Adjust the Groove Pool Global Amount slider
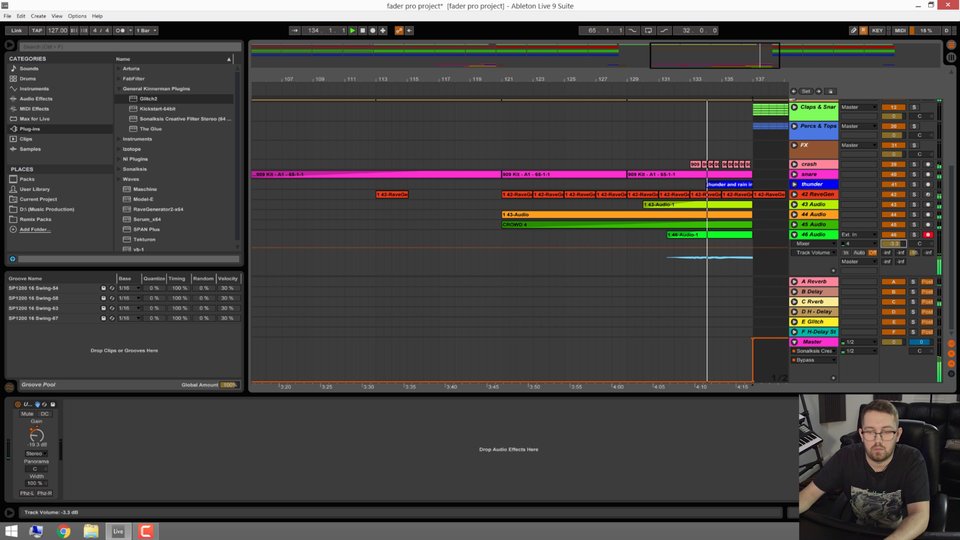This screenshot has width=960, height=540. pos(229,384)
